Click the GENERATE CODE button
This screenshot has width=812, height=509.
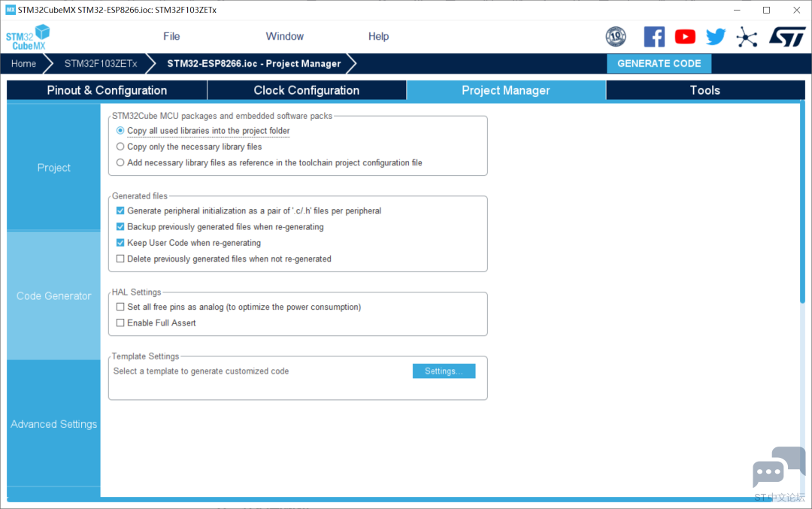coord(659,64)
